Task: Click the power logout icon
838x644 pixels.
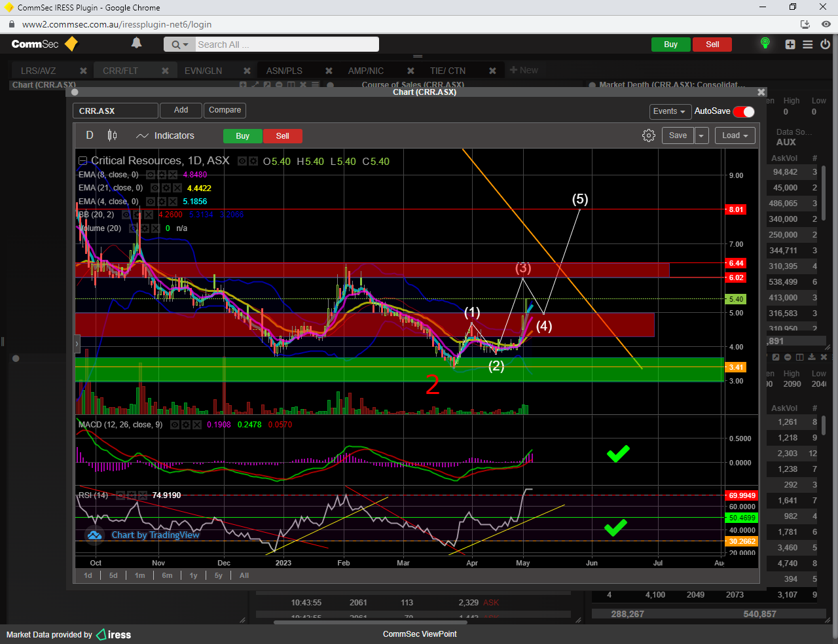Action: (825, 45)
